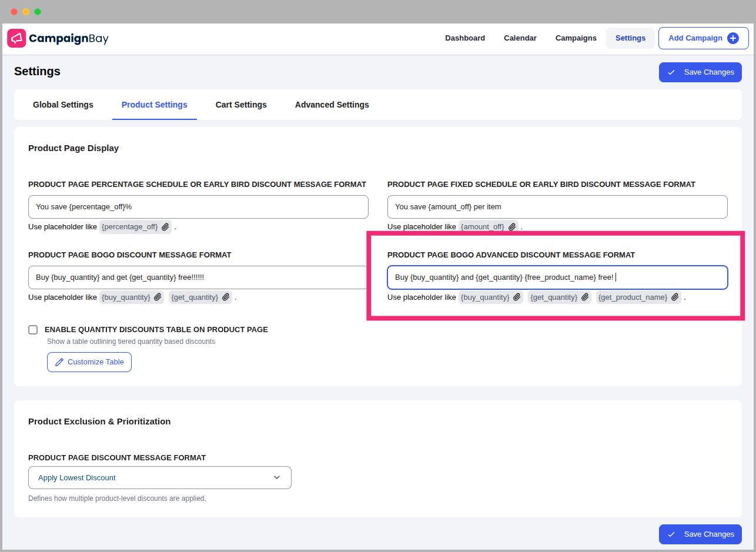This screenshot has height=552, width=756.
Task: Open the Apply Lowest Discount dropdown
Action: click(x=159, y=477)
